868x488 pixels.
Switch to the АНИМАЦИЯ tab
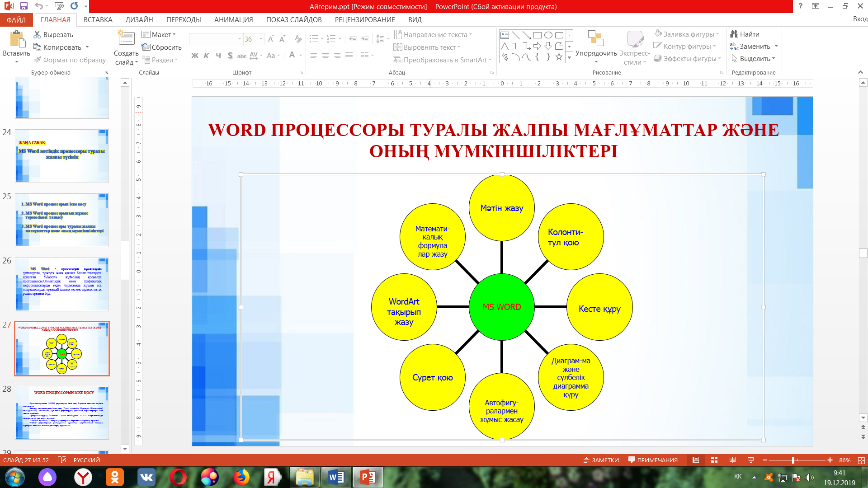233,20
